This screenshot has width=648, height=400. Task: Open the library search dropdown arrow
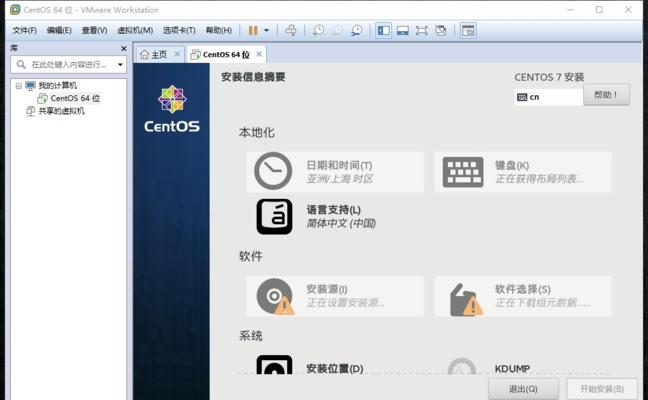click(120, 64)
